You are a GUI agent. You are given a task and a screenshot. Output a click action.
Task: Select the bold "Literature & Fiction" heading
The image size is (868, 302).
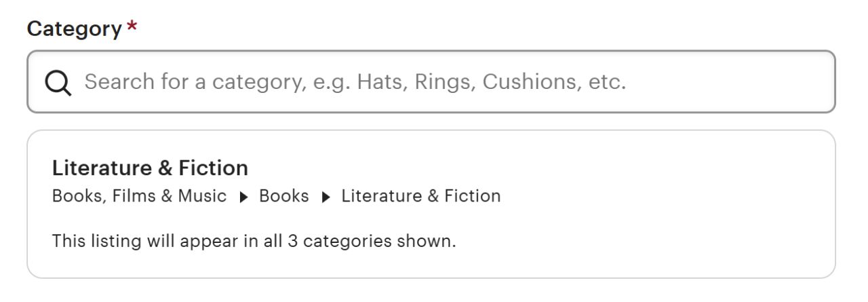[150, 168]
